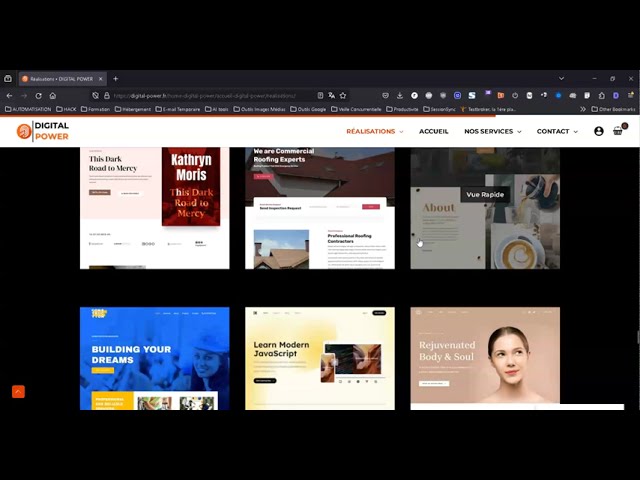This screenshot has width=640, height=480.
Task: Click the translate page icon
Action: click(331, 96)
